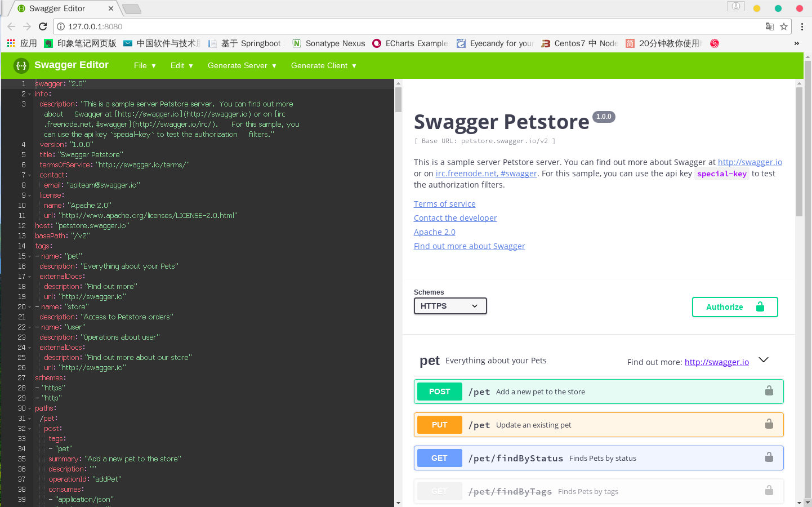
Task: Click the browser forward arrow
Action: 27,26
